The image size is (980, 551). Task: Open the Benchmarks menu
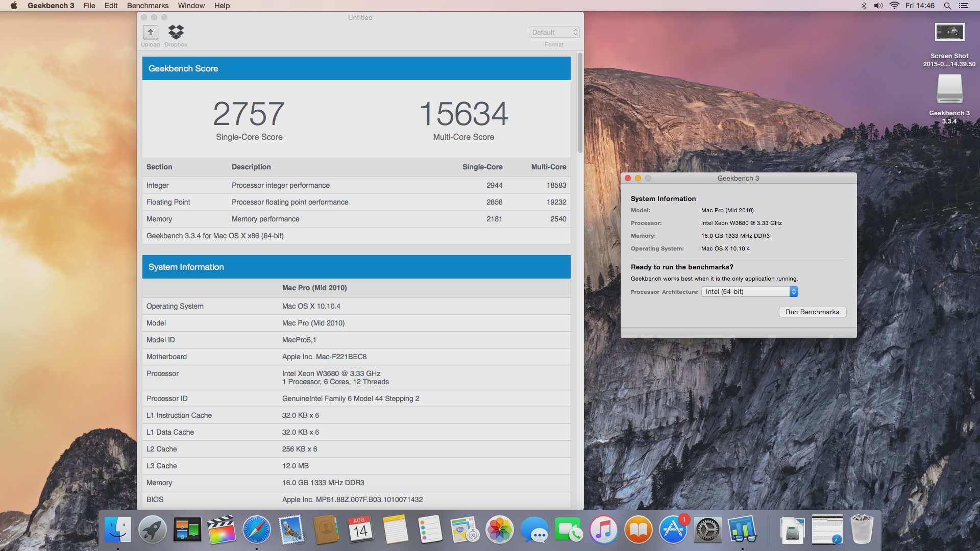coord(148,6)
